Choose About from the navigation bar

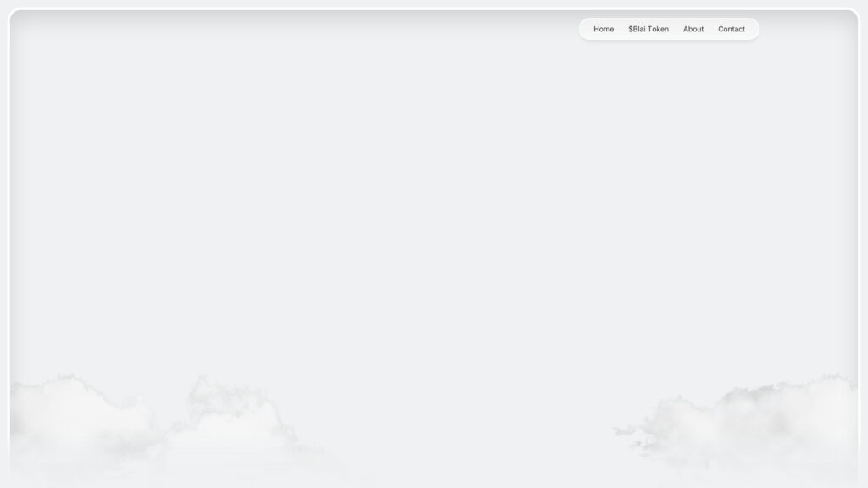tap(693, 29)
